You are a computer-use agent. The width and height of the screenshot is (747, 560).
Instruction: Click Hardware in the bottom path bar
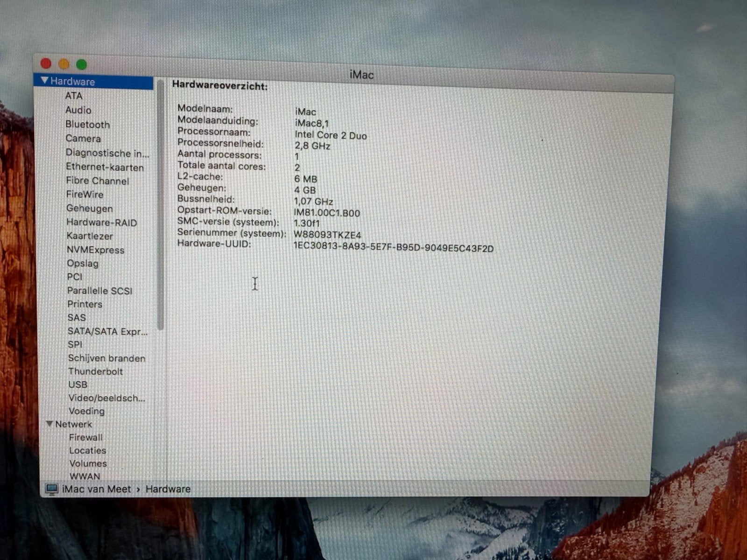point(168,489)
